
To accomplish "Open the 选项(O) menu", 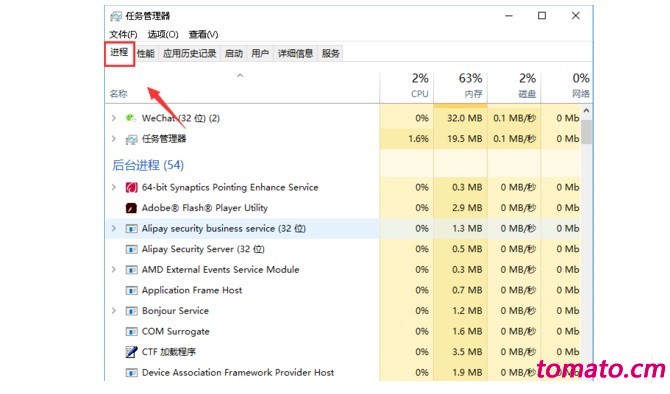I will coord(163,34).
